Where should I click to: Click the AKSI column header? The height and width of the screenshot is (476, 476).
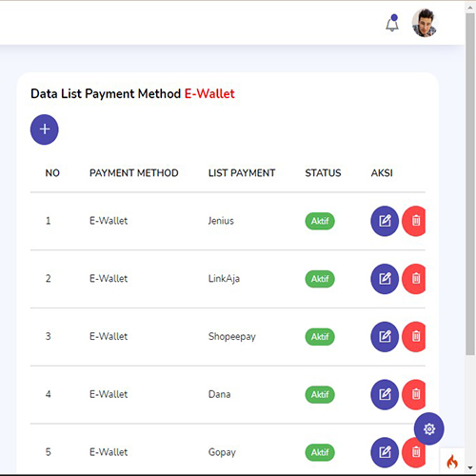(382, 173)
